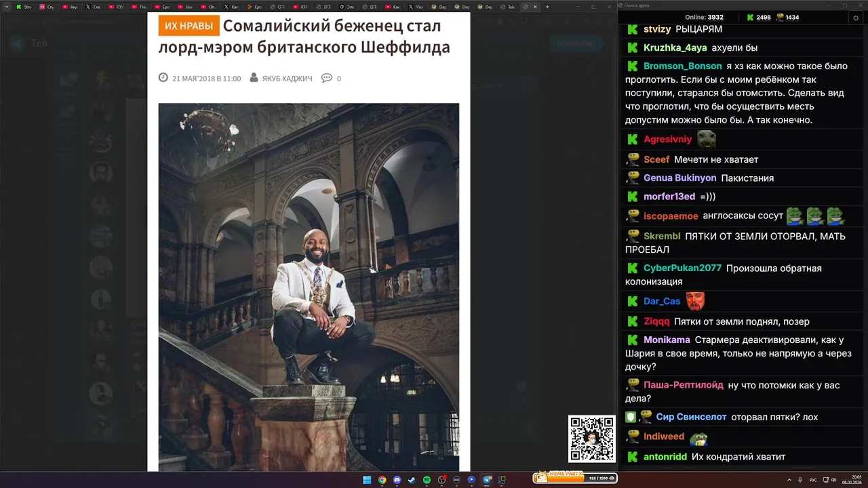Click the ИХ НРАВЫ category label
The image size is (868, 488).
point(189,26)
